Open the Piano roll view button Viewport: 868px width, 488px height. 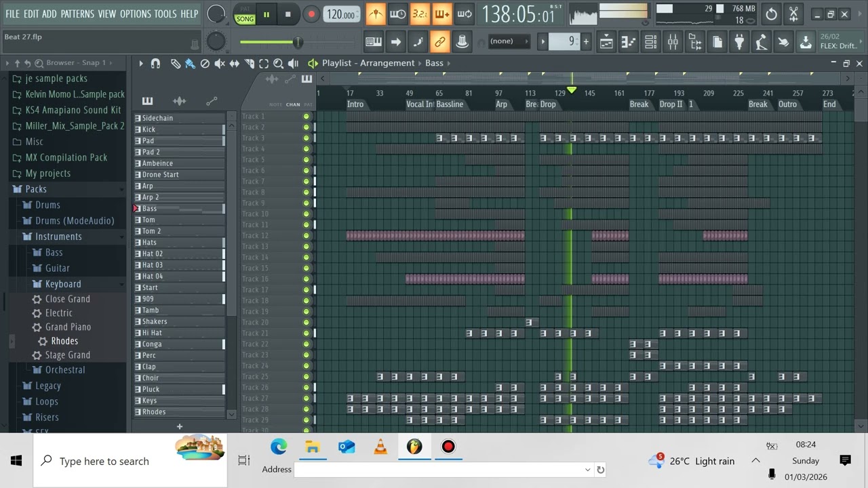click(x=629, y=42)
